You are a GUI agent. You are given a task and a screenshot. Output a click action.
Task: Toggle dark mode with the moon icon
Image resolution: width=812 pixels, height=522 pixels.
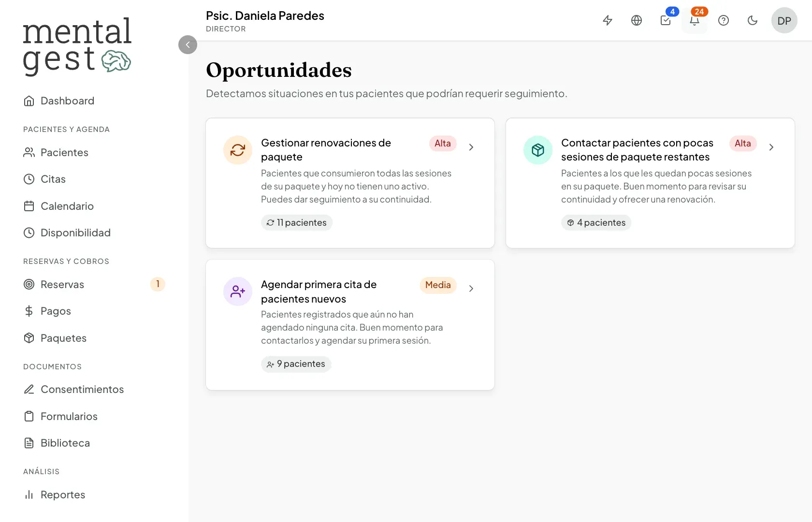tap(753, 20)
